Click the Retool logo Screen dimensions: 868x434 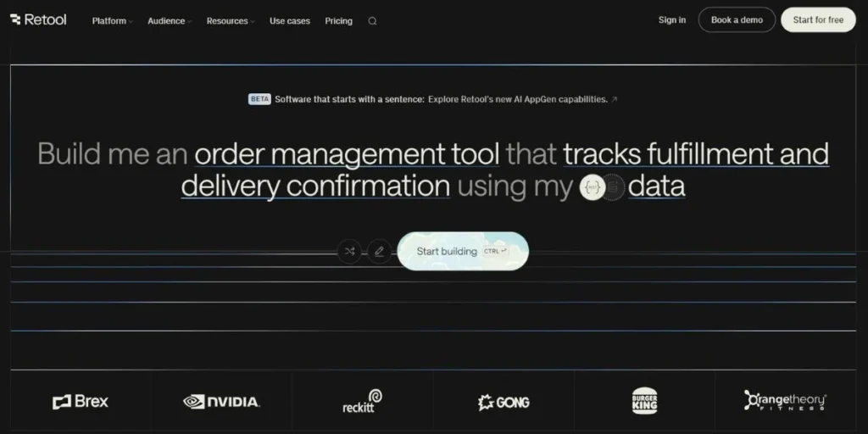click(38, 20)
